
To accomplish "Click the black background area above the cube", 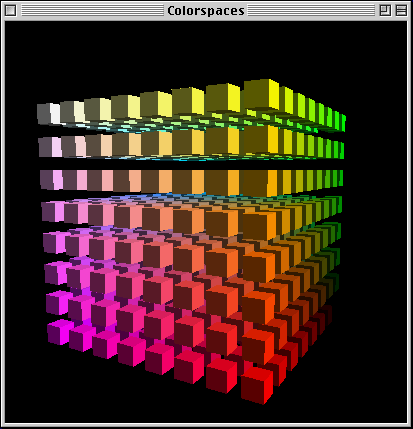I will 206,50.
